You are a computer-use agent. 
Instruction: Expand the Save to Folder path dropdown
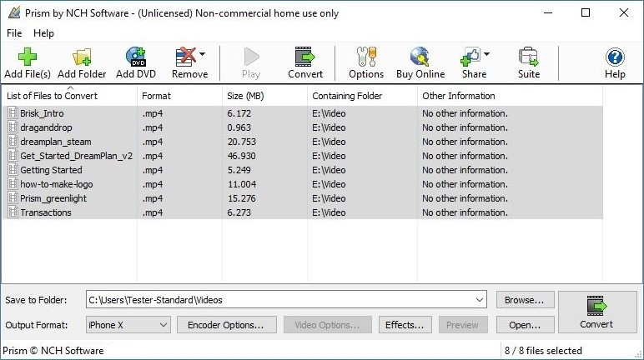pyautogui.click(x=479, y=300)
